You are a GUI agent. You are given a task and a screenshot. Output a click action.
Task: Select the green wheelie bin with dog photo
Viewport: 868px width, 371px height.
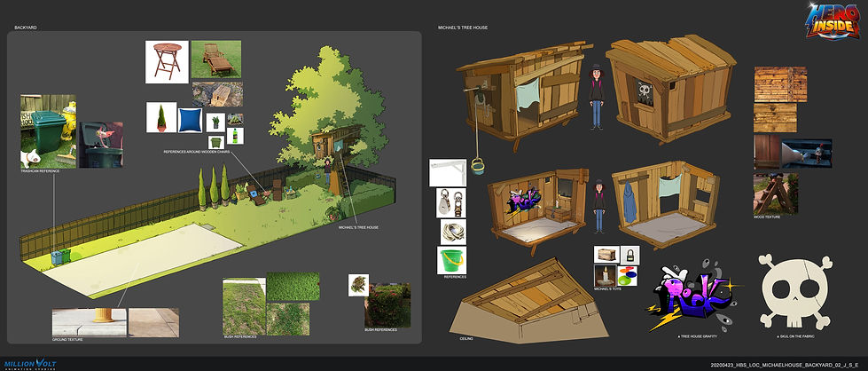tap(48, 131)
